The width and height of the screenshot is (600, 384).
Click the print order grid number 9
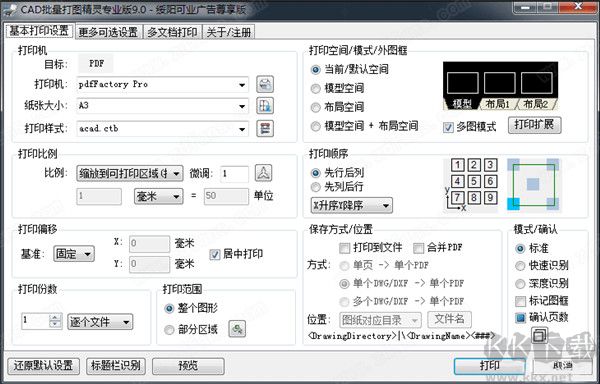491,197
